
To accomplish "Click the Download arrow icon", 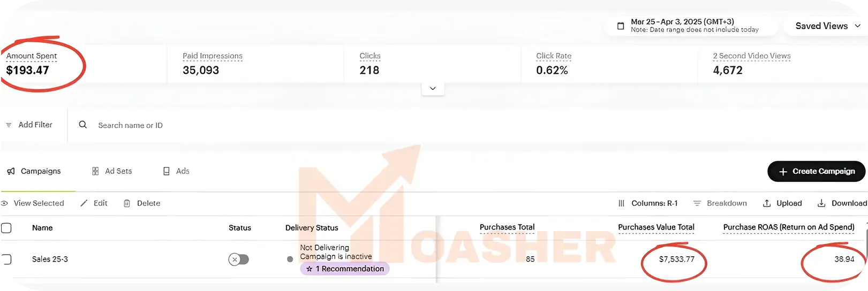I will click(821, 203).
